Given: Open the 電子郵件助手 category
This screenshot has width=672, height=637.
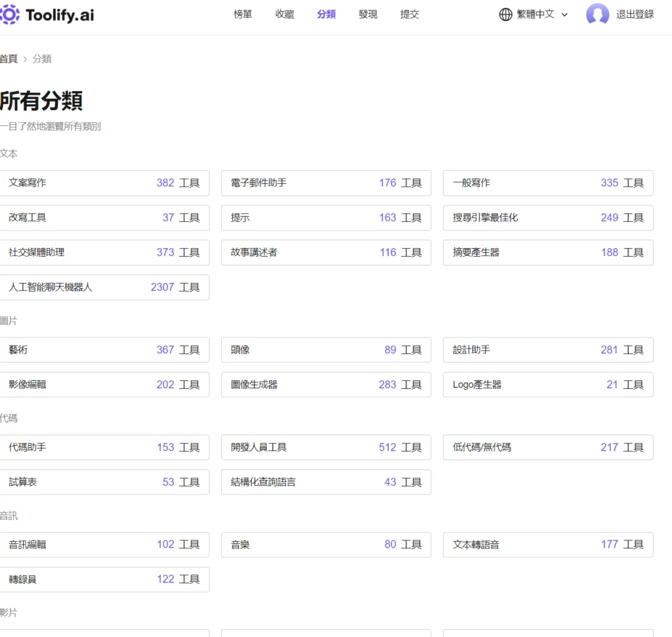Looking at the screenshot, I should coord(326,183).
